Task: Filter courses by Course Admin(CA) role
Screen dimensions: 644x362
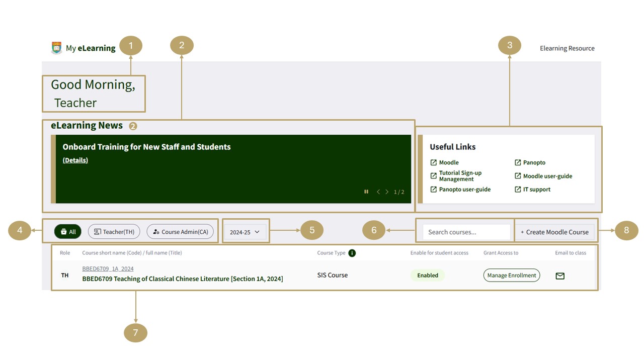Action: (x=180, y=232)
